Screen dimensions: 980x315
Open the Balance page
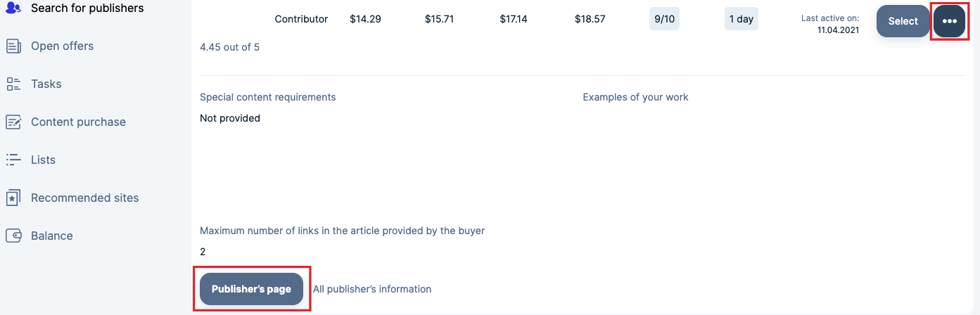[51, 236]
